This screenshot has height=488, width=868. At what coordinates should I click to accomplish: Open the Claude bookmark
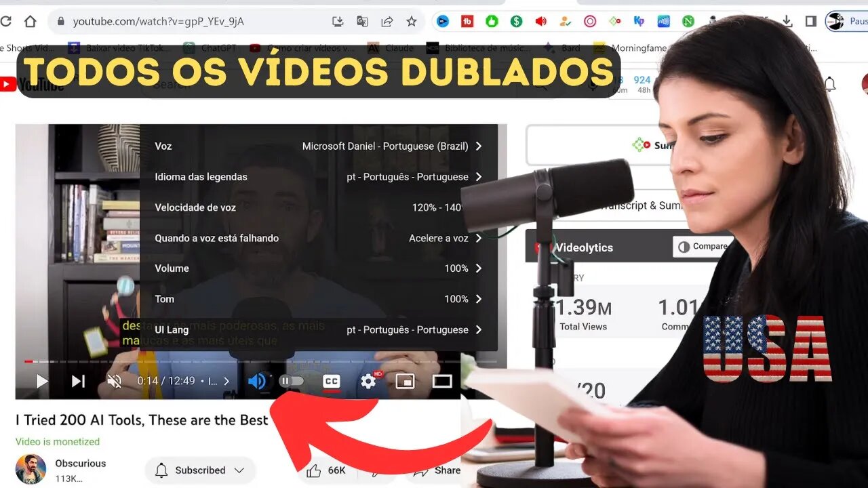(391, 48)
